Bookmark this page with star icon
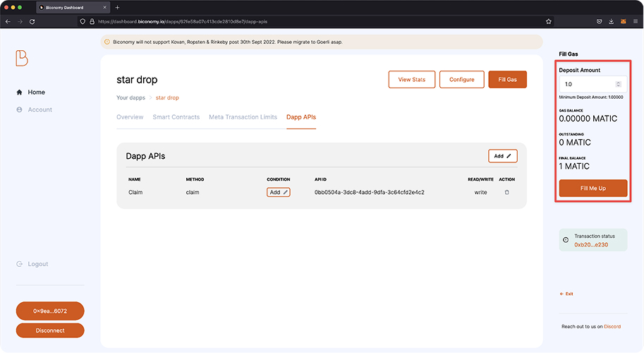 [548, 21]
